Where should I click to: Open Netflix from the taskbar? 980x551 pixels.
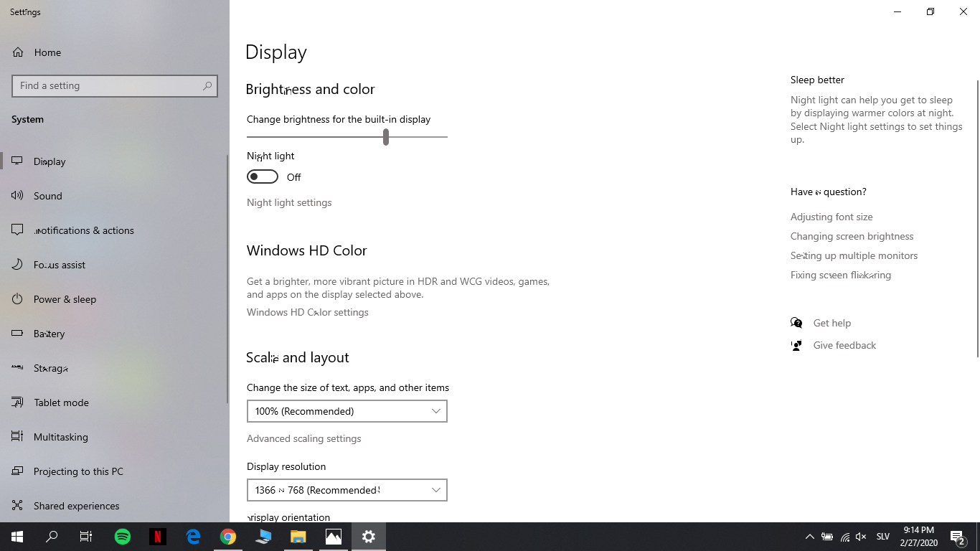pyautogui.click(x=158, y=536)
